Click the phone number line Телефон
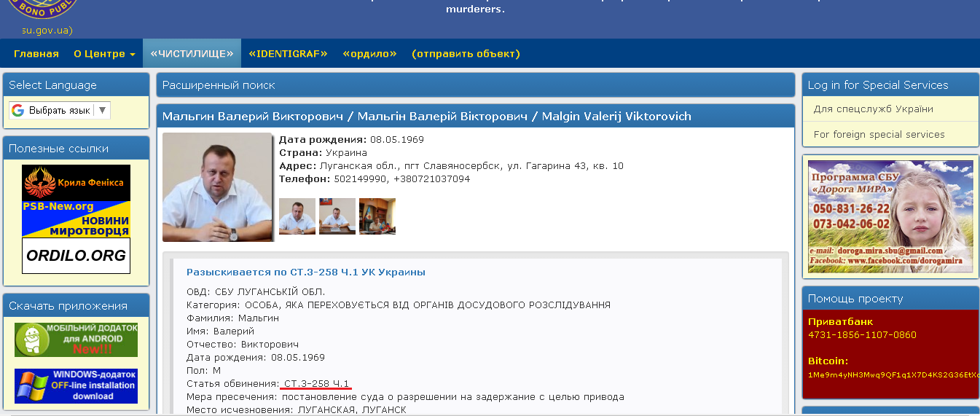The width and height of the screenshot is (980, 416). coord(375,179)
